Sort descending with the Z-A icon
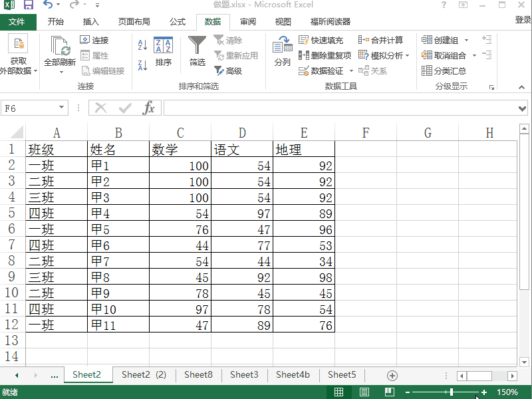Screen dimensions: 532x399 142,65
